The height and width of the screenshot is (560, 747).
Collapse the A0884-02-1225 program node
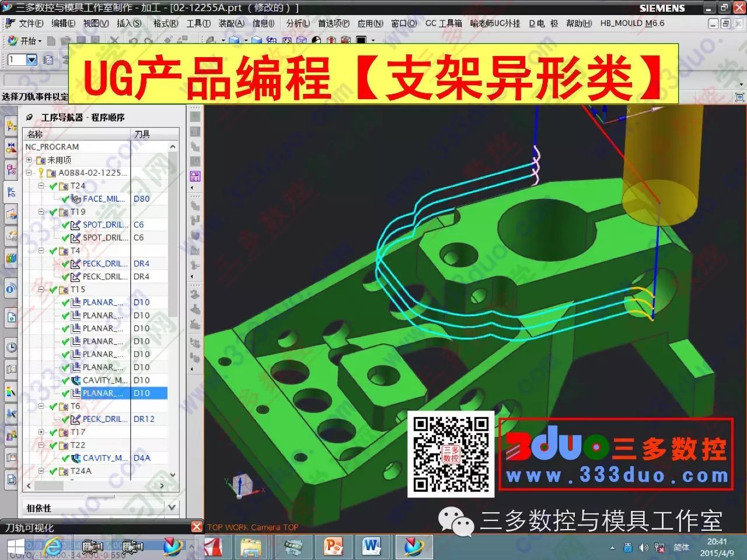29,173
